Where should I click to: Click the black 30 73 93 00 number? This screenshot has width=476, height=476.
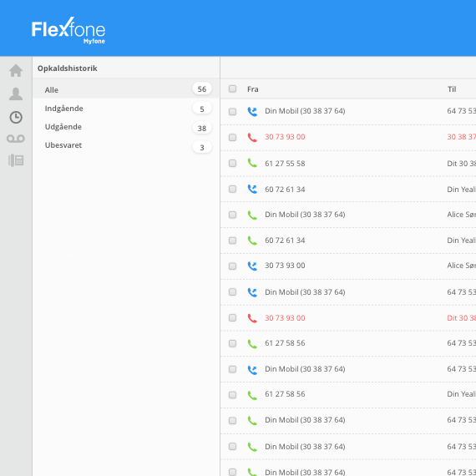[285, 266]
